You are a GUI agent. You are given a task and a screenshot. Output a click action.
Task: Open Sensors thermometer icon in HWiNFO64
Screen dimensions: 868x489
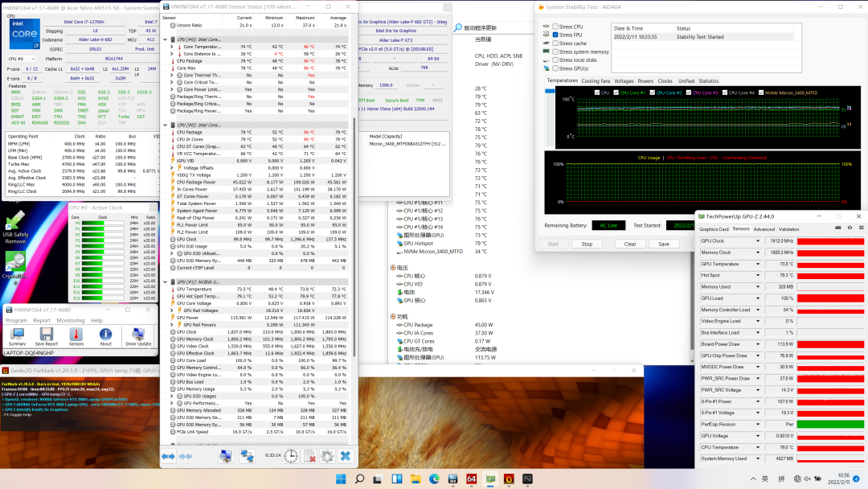76,337
